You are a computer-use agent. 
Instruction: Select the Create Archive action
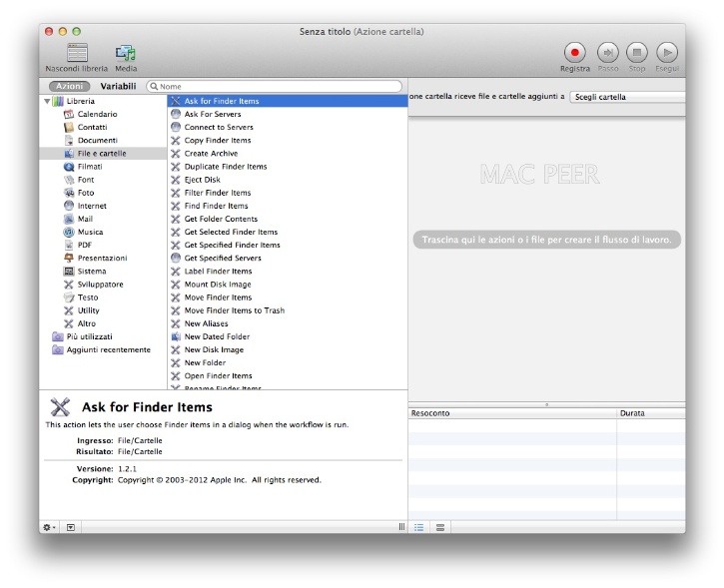[x=288, y=153]
